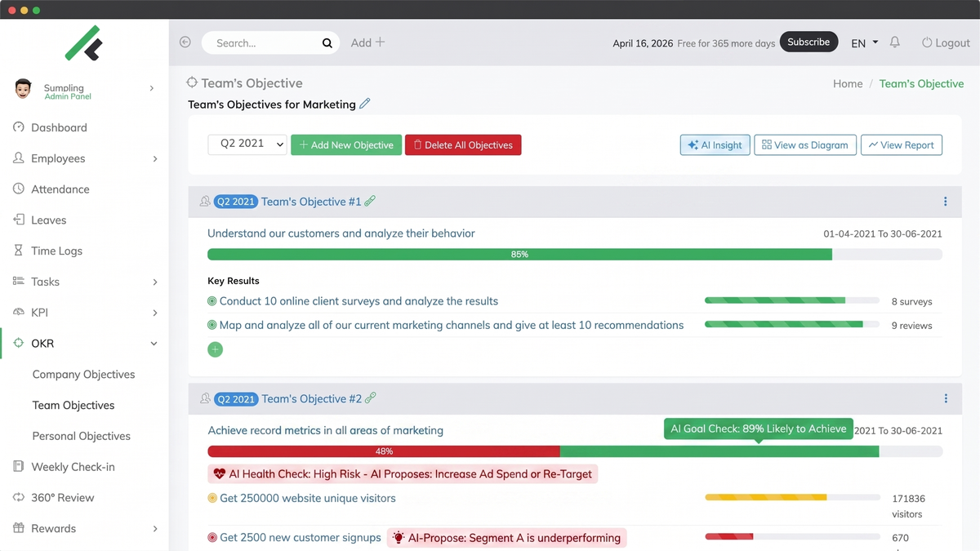Screen dimensions: 980x551
Task: Click the notification bell icon
Action: tap(894, 42)
